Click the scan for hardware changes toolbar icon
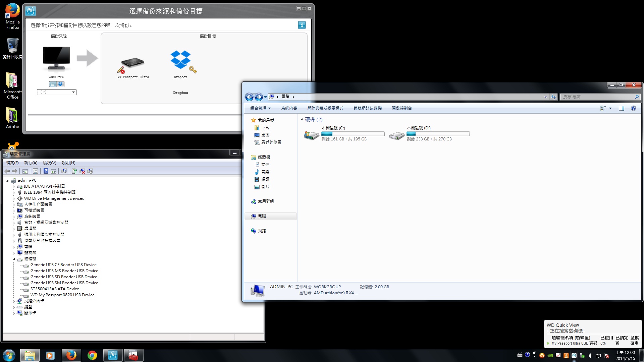 click(x=64, y=171)
